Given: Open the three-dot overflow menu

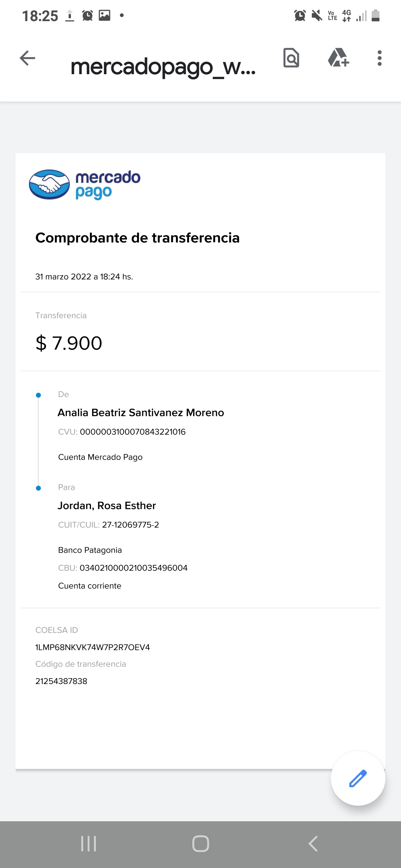Looking at the screenshot, I should pos(379,58).
